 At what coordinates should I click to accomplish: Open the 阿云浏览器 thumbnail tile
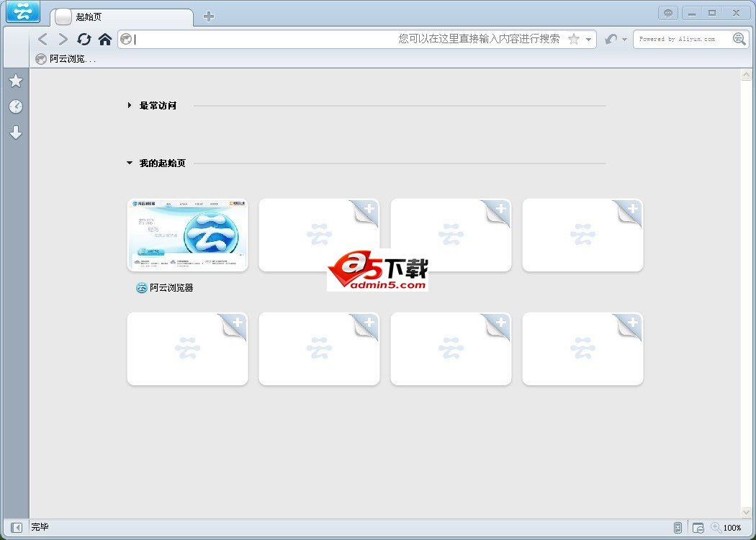pyautogui.click(x=187, y=235)
